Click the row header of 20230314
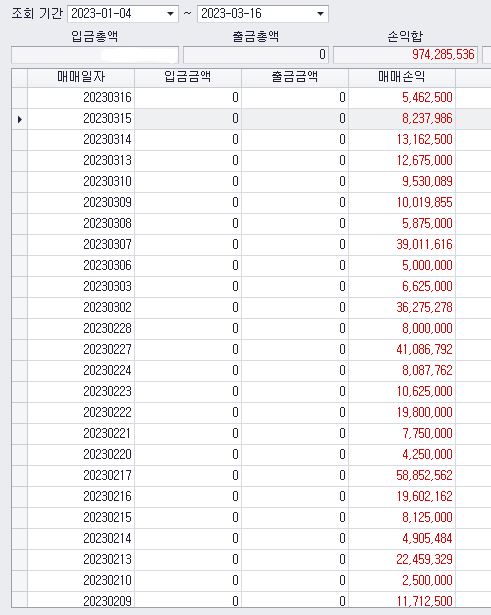 click(x=20, y=140)
